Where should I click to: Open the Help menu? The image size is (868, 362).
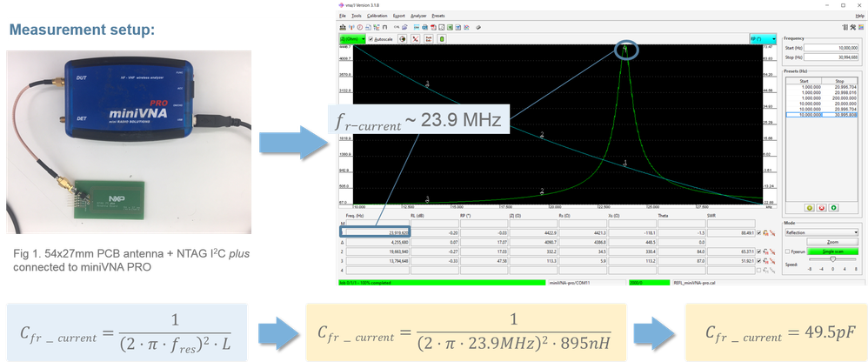coord(859,16)
